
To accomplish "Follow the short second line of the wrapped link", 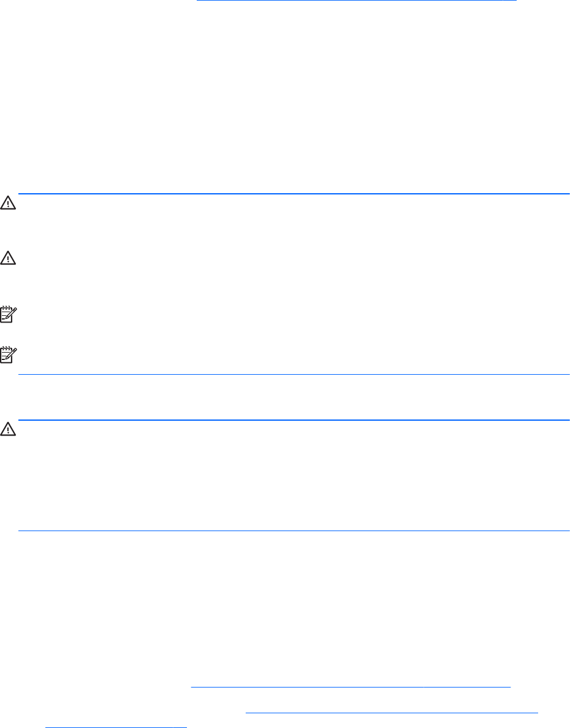I will point(116,726).
